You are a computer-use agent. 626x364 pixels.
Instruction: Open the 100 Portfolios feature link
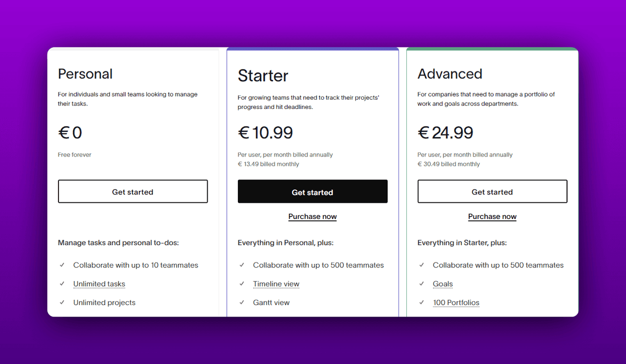(456, 302)
